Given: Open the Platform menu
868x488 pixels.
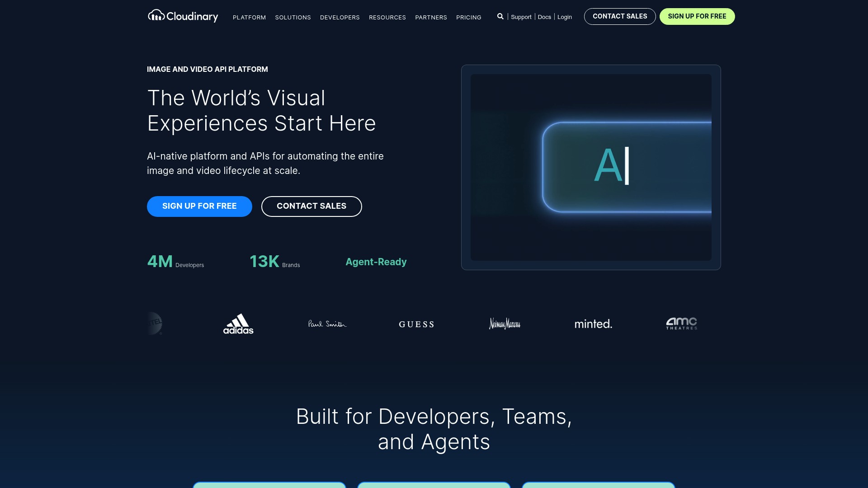Looking at the screenshot, I should coord(249,17).
